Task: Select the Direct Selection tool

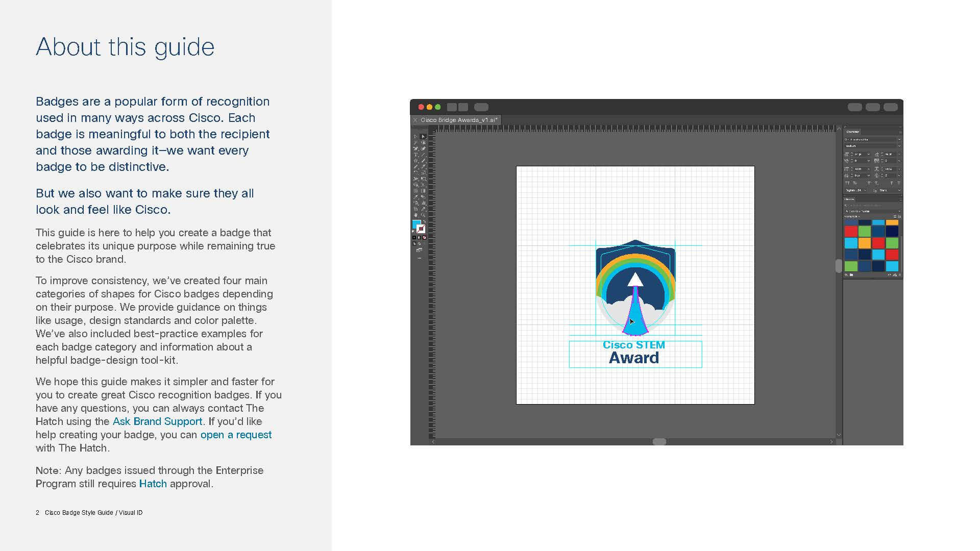Action: pyautogui.click(x=423, y=136)
